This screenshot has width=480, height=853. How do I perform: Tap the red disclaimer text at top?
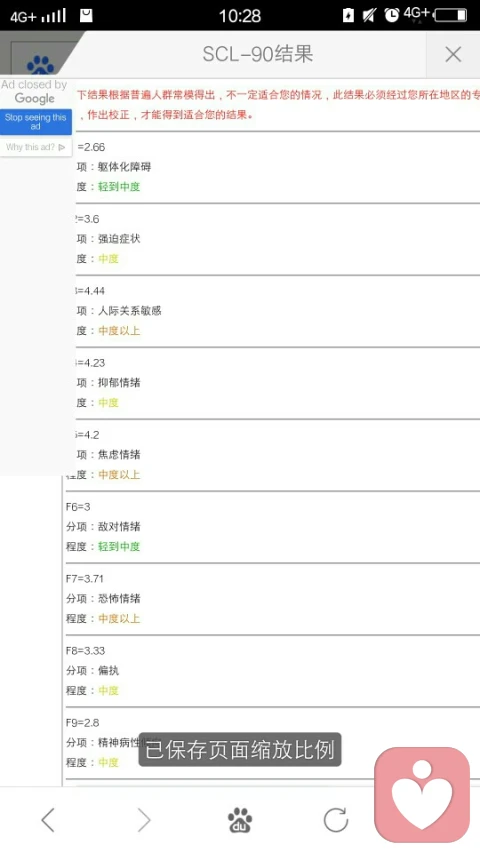click(x=278, y=105)
